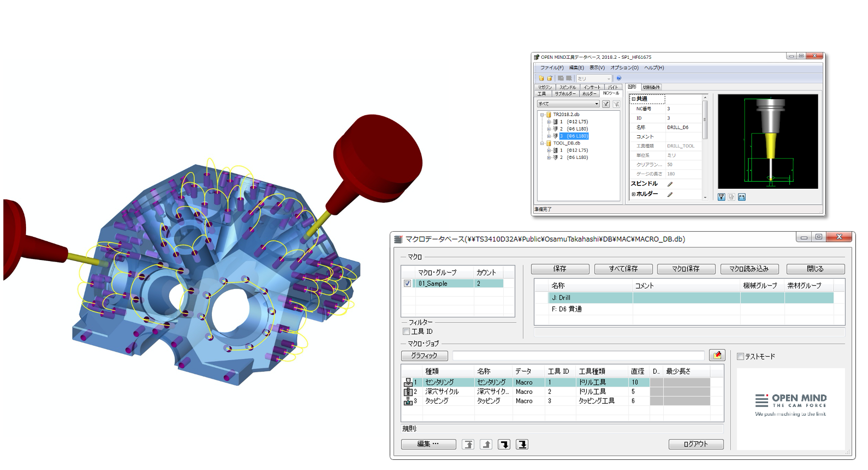
Task: Open the 表示(V) menu
Action: point(597,68)
